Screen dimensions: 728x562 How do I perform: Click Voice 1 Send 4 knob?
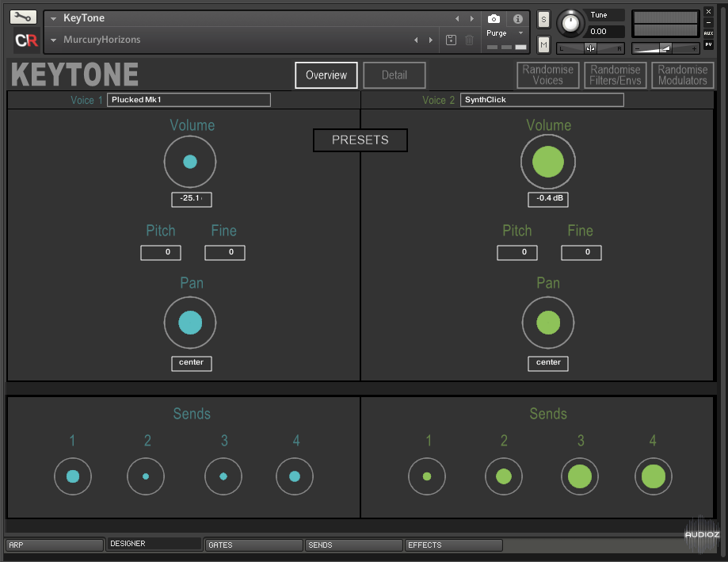[x=295, y=476]
